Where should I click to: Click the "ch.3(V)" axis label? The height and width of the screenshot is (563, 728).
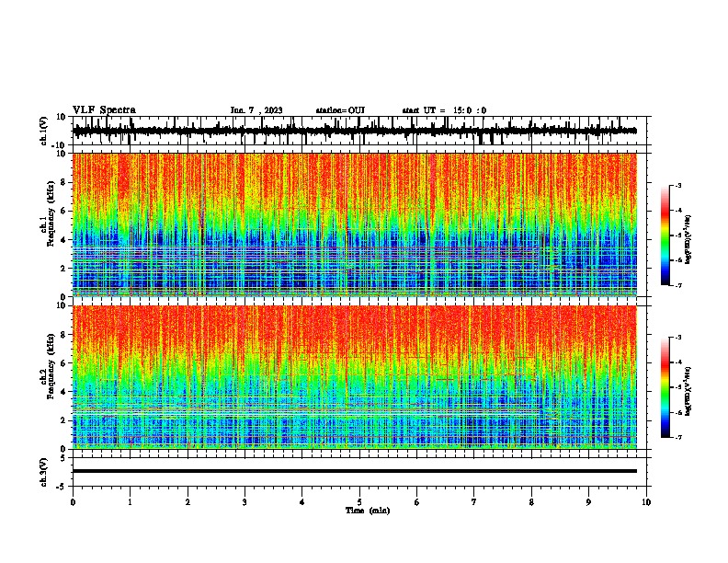tap(45, 472)
